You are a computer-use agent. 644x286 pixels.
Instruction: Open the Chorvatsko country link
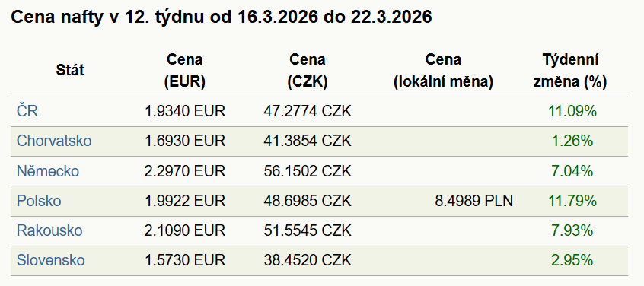point(54,141)
